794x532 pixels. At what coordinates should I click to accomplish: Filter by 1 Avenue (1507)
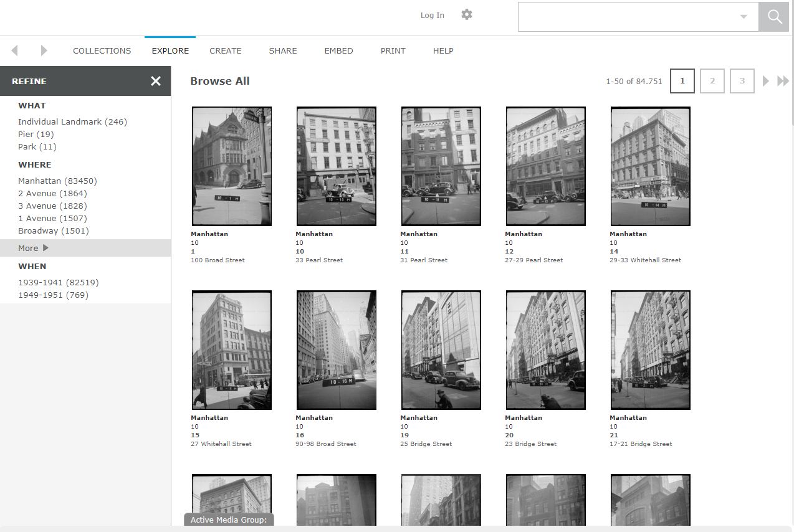(x=52, y=219)
